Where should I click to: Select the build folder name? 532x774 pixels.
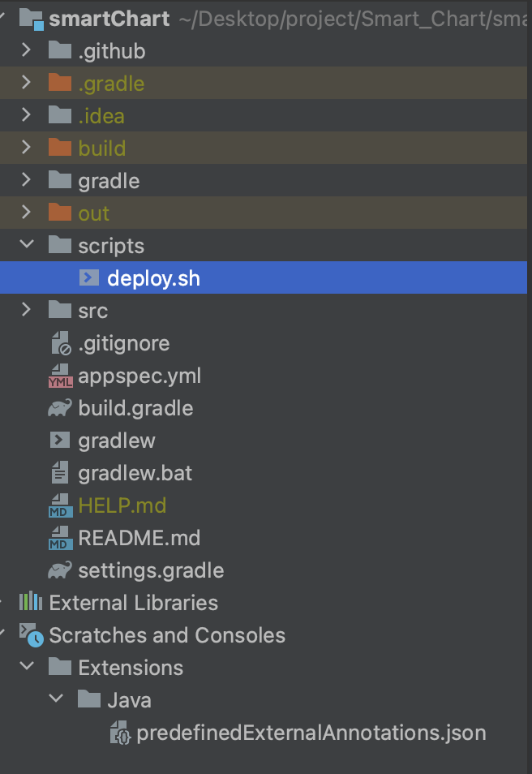coord(102,148)
